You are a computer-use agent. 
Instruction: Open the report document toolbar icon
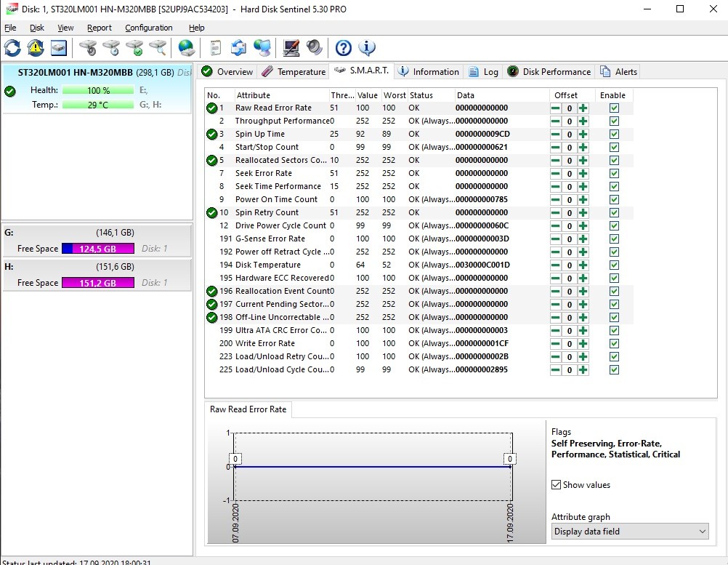point(216,48)
